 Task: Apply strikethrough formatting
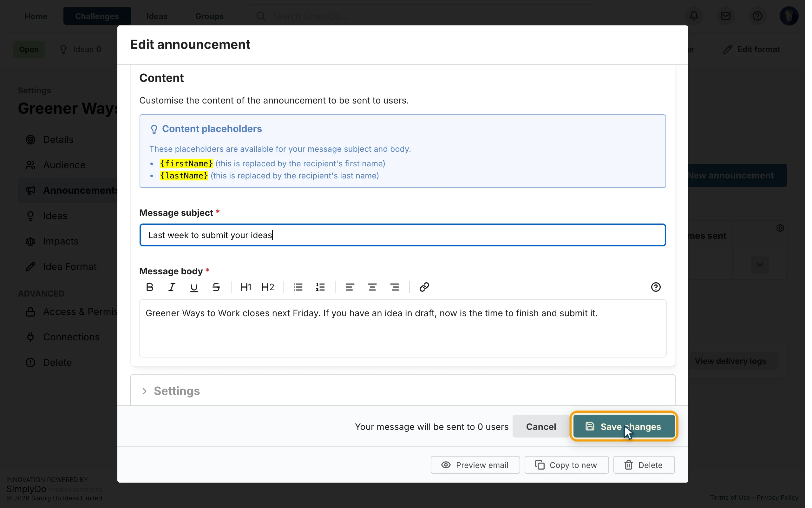click(216, 287)
